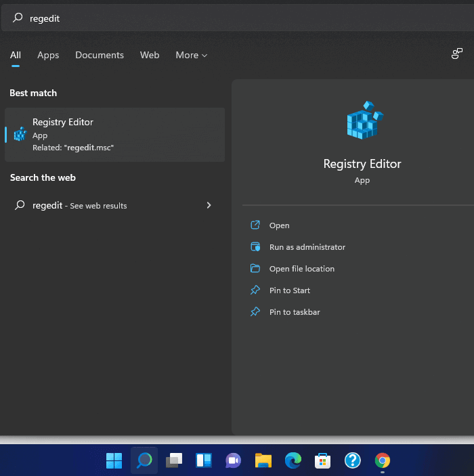
Task: Click Run as administrator
Action: coord(307,247)
